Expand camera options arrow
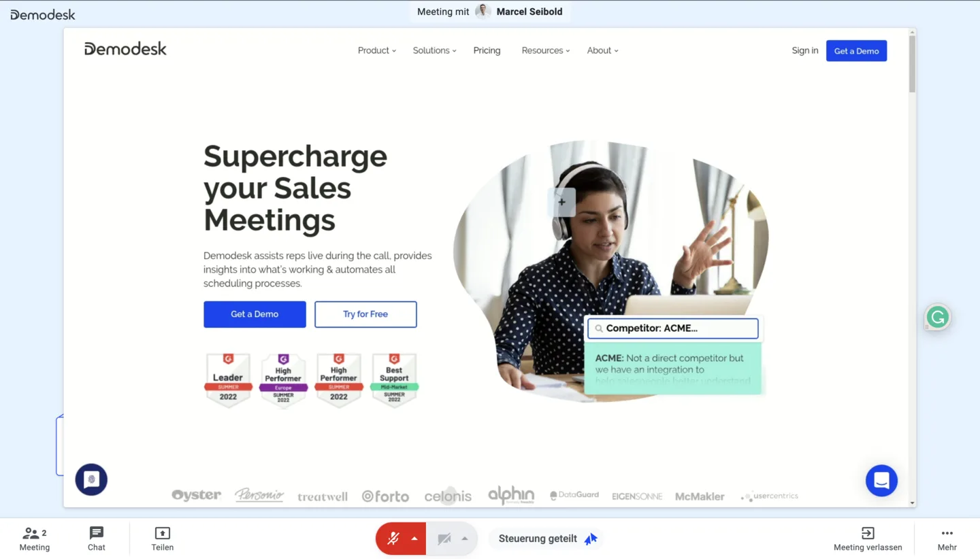Image resolution: width=980 pixels, height=559 pixels. coord(465,539)
